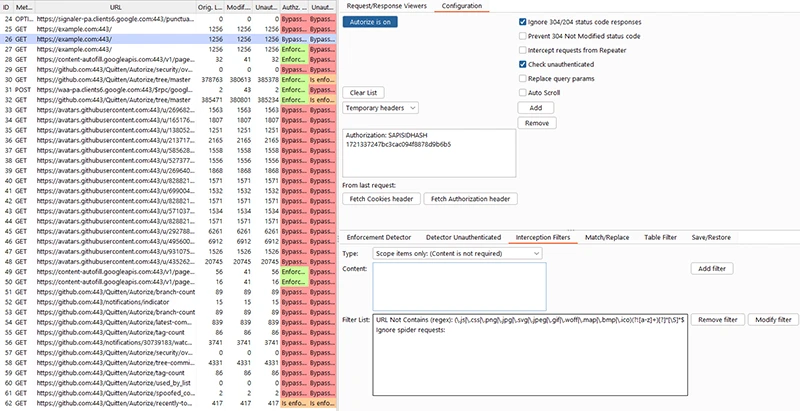Open the Enforcement Detector tab
The height and width of the screenshot is (411, 800).
(x=379, y=237)
